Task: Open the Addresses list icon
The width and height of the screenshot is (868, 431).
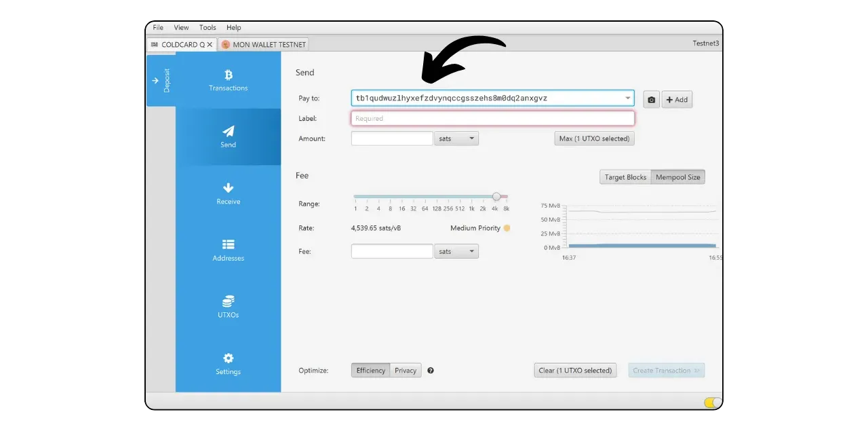Action: click(228, 244)
